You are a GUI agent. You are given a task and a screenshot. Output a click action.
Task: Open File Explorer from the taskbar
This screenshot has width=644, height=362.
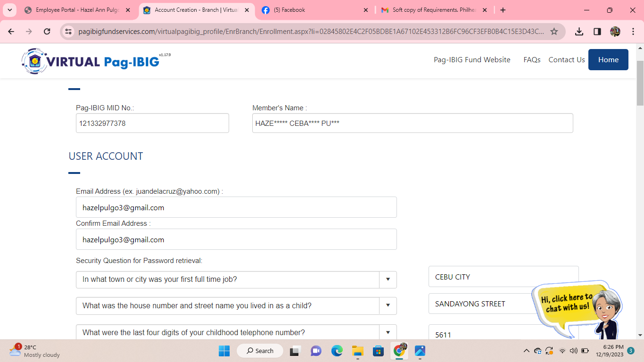[358, 351]
